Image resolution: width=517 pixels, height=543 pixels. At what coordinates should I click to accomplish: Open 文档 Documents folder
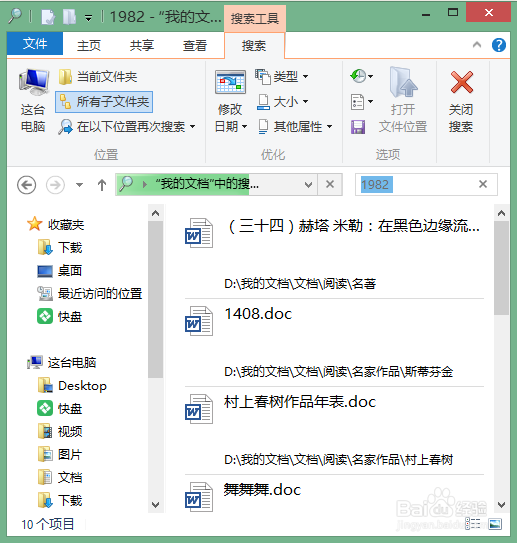coord(60,478)
